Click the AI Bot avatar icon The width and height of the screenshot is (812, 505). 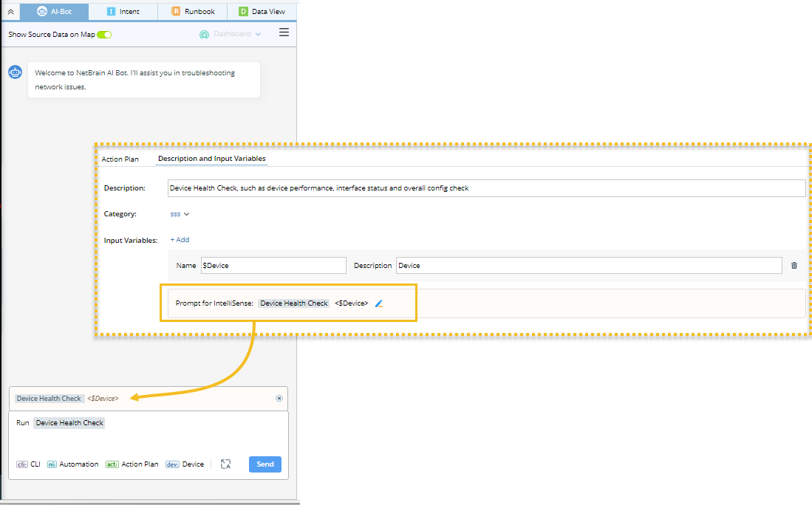pyautogui.click(x=15, y=72)
